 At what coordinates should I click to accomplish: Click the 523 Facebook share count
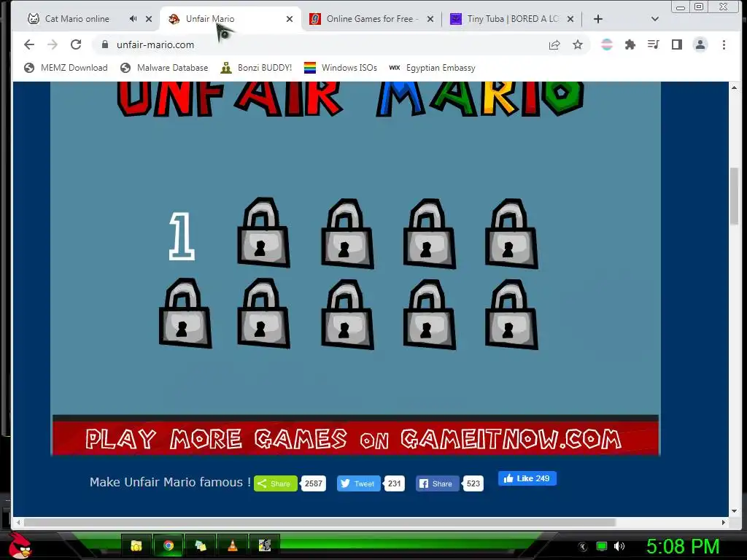coord(473,483)
